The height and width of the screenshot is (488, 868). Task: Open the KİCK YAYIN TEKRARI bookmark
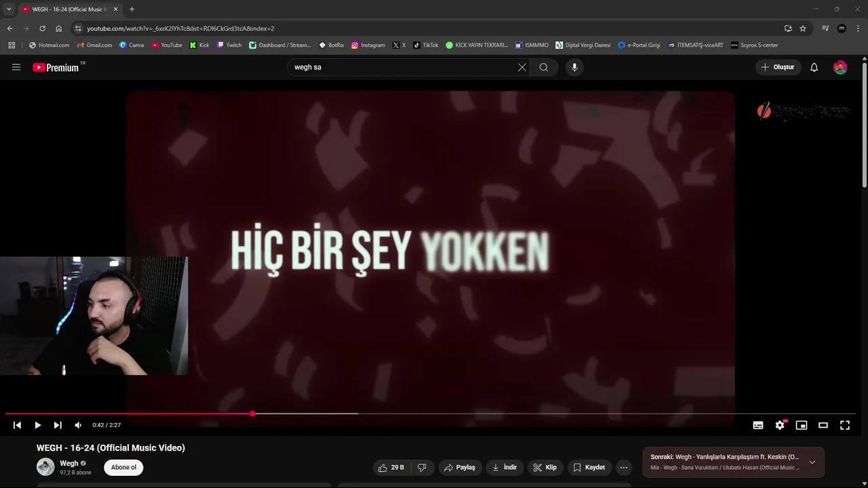(x=477, y=45)
